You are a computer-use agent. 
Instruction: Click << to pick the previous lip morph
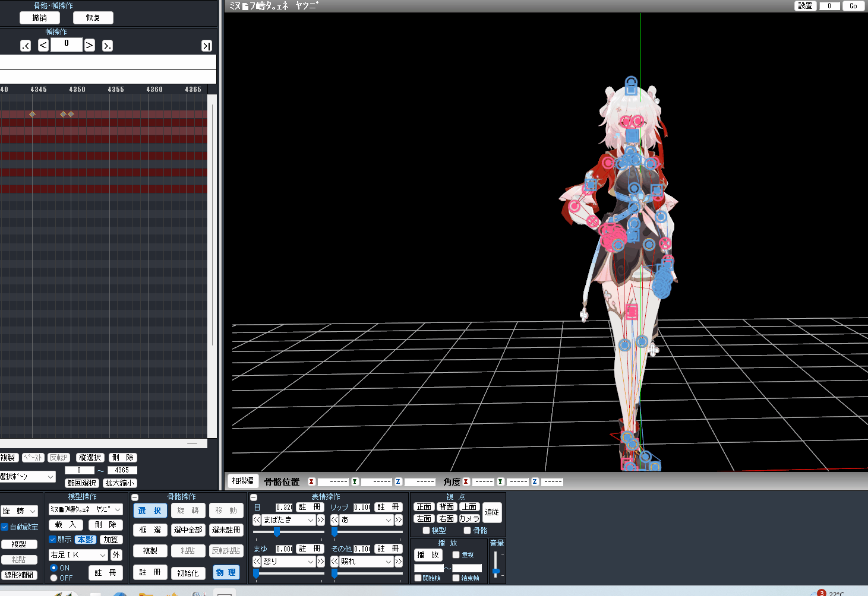pos(333,519)
